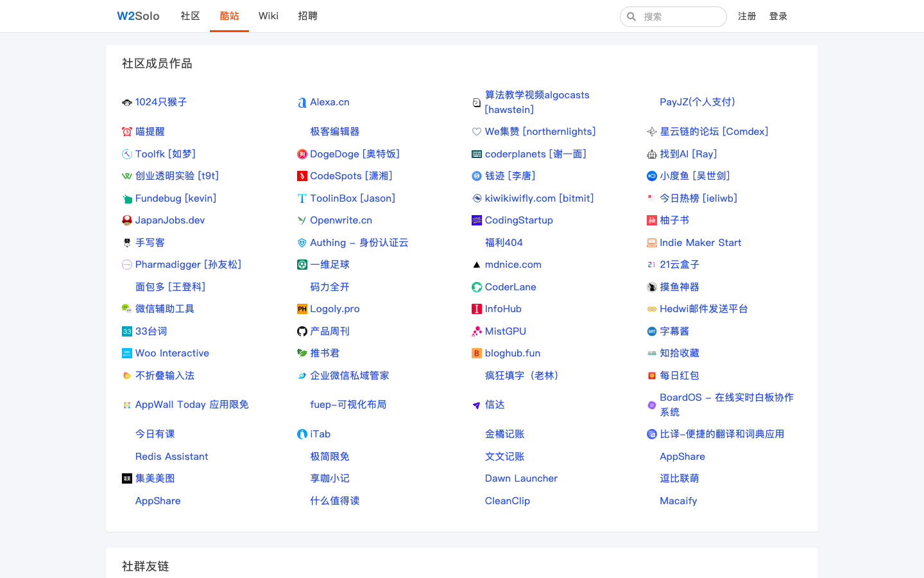
Task: Click the monkey icon beside 1024只猴子
Action: [126, 102]
